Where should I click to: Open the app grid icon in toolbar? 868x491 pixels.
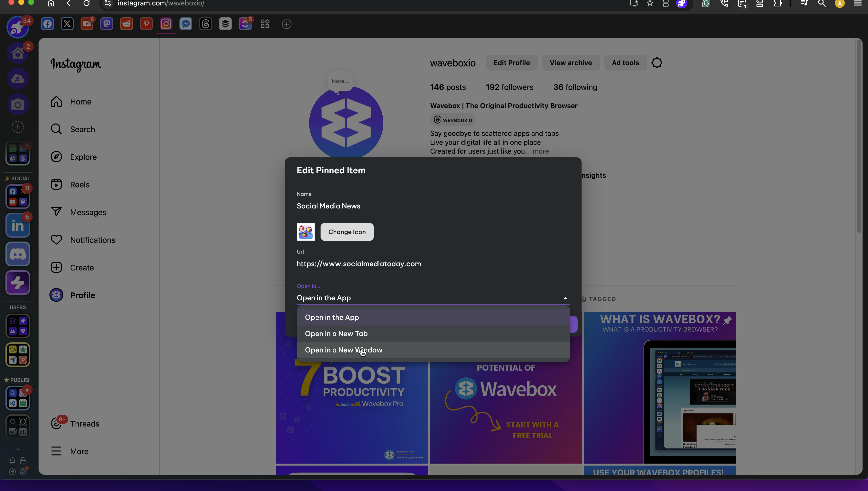click(265, 24)
